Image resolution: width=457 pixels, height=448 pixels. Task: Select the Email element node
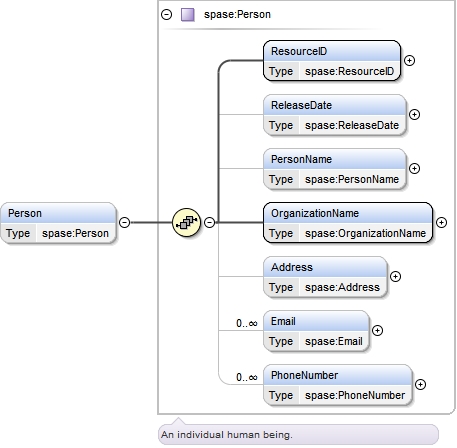(x=316, y=331)
